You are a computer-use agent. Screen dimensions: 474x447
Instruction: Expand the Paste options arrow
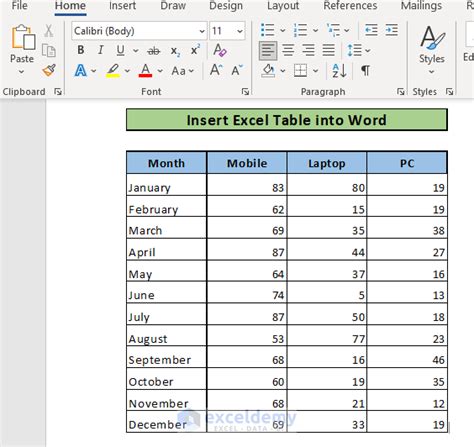(x=22, y=72)
